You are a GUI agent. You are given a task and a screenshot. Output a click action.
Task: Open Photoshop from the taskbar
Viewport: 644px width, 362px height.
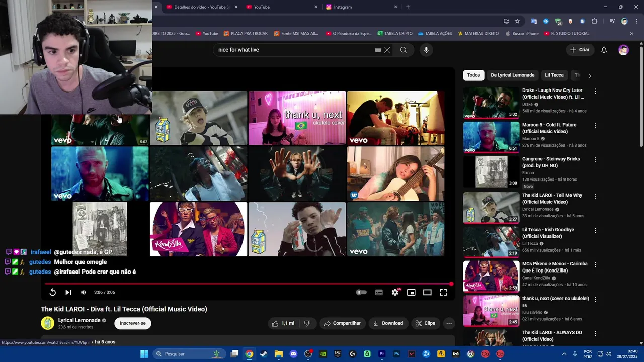click(x=397, y=354)
